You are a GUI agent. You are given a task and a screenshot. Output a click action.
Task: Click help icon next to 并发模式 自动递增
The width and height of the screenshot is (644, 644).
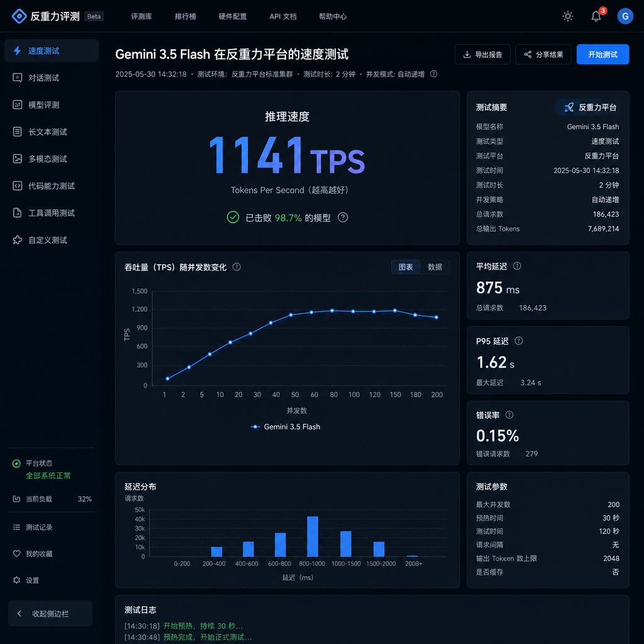[x=434, y=74]
